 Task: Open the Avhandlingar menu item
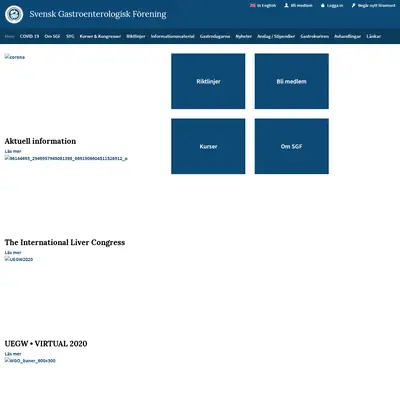tap(348, 36)
